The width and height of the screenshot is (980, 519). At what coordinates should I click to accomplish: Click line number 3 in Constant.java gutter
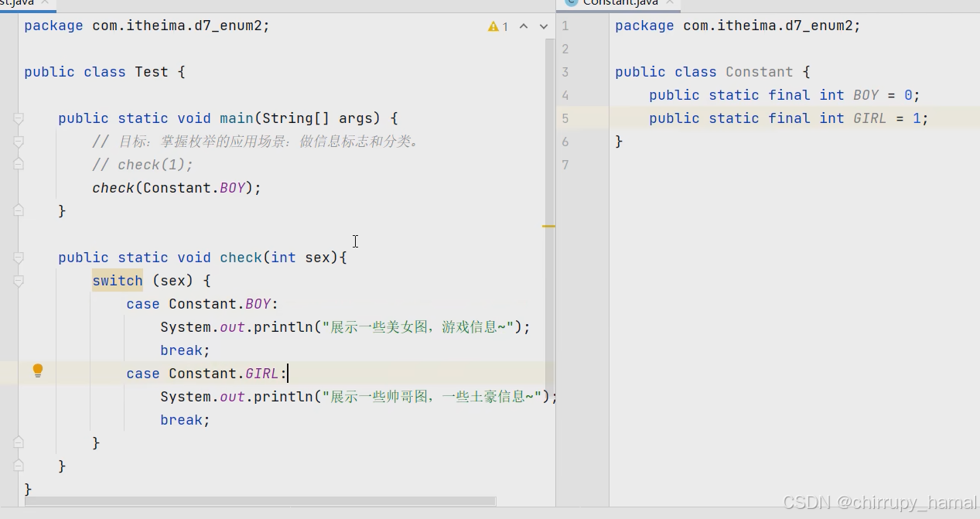tap(565, 72)
